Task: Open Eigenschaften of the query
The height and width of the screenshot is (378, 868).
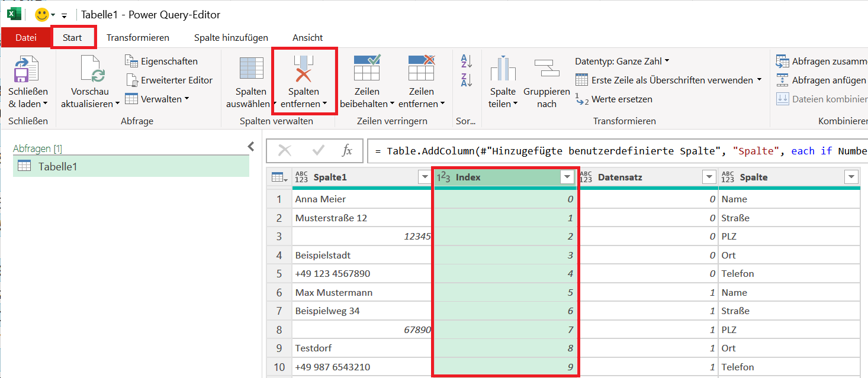Action: click(162, 61)
